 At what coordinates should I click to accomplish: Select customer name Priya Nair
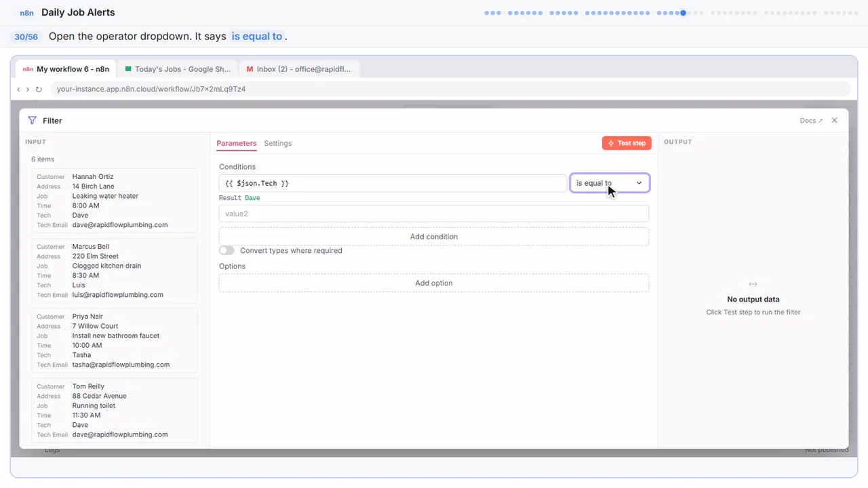click(89, 317)
